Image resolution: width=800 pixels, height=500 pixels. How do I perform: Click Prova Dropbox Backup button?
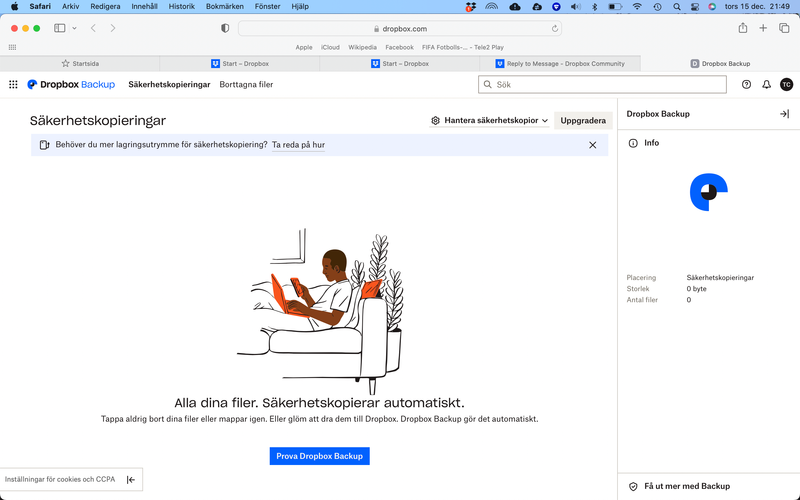coord(319,456)
